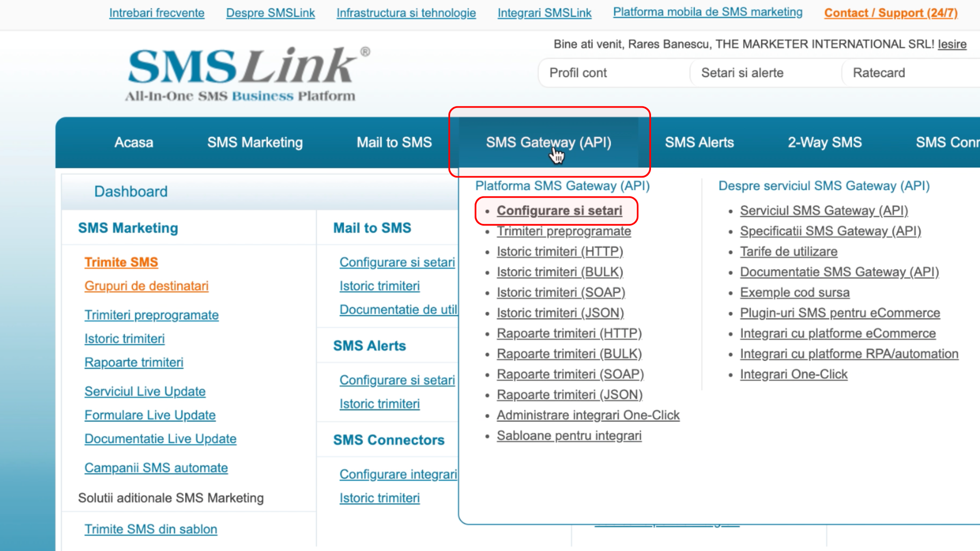Open Formulare Live Update link
The image size is (980, 551).
(x=150, y=415)
